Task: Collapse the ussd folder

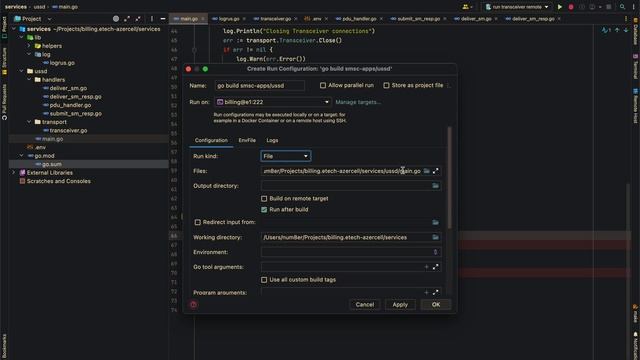Action: click(22, 71)
